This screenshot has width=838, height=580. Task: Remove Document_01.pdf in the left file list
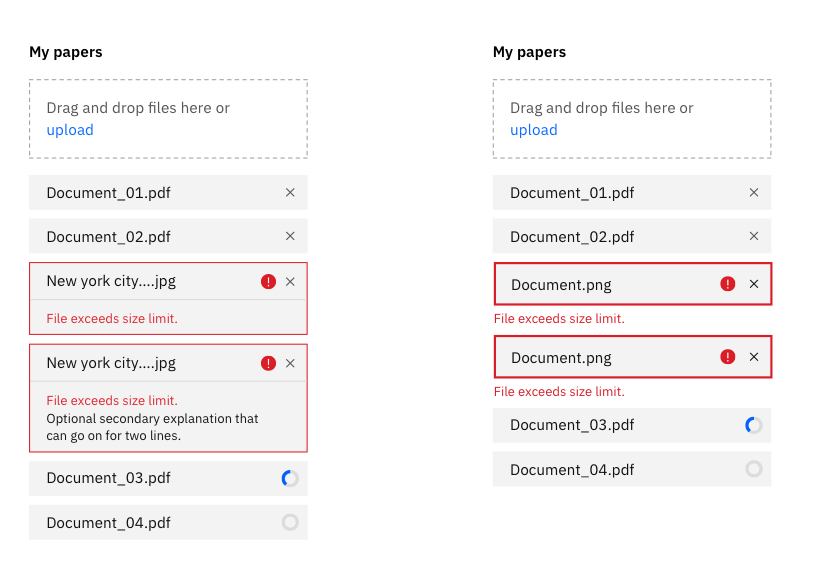290,192
